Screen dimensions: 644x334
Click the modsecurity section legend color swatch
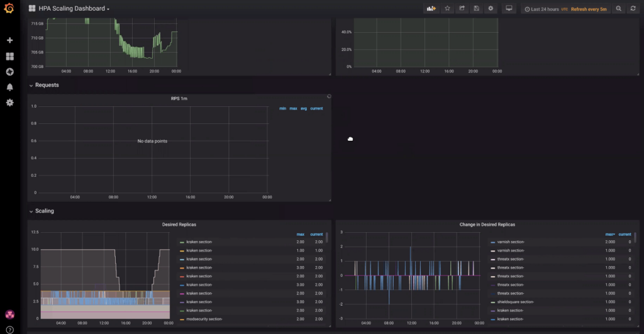(x=182, y=320)
